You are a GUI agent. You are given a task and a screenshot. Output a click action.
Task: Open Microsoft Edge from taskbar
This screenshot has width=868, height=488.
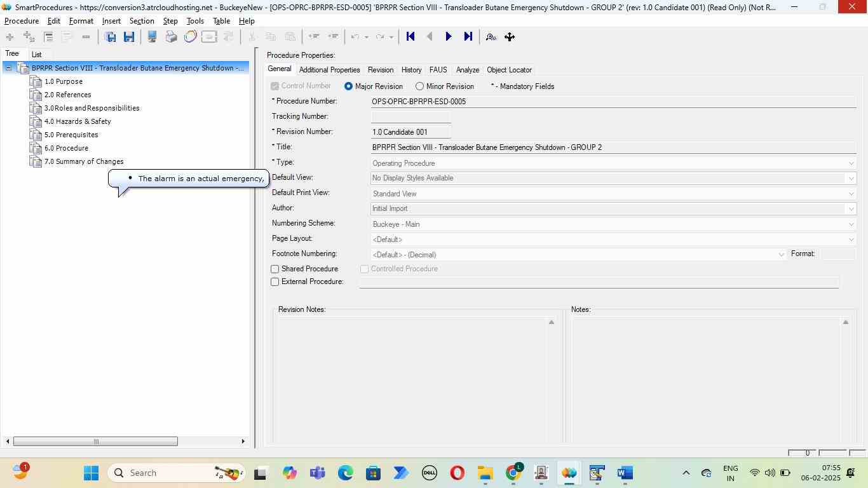[x=345, y=473]
